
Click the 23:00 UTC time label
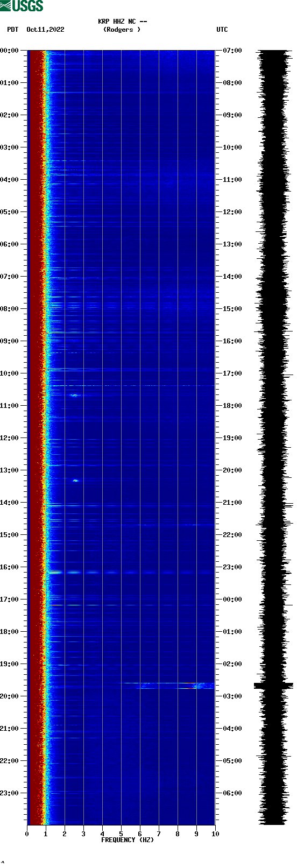coord(232,567)
